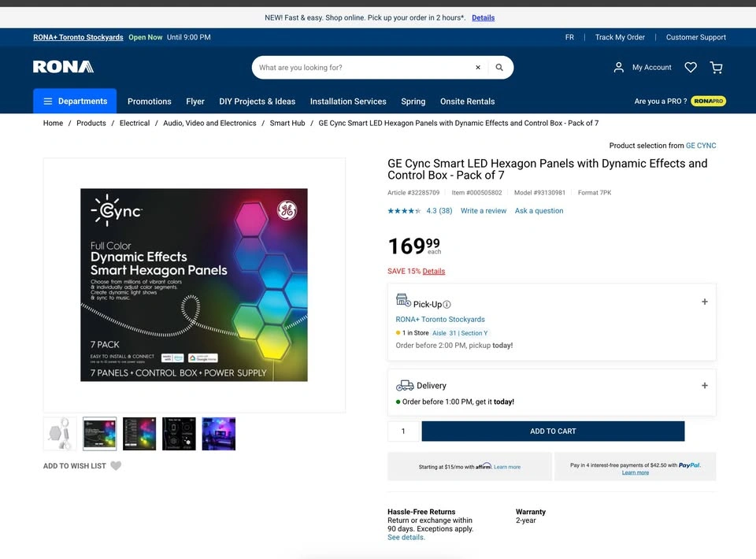Screen dimensions: 756x559
Task: Open returns See details link
Action: coord(406,537)
